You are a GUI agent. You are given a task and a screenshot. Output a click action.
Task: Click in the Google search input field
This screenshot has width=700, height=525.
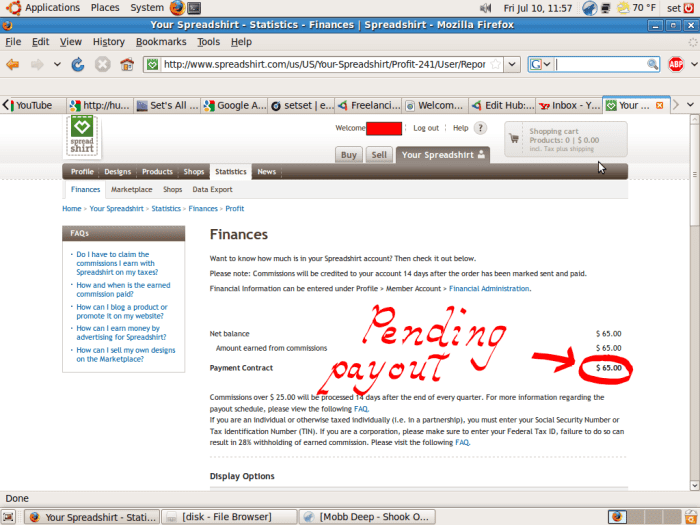600,64
